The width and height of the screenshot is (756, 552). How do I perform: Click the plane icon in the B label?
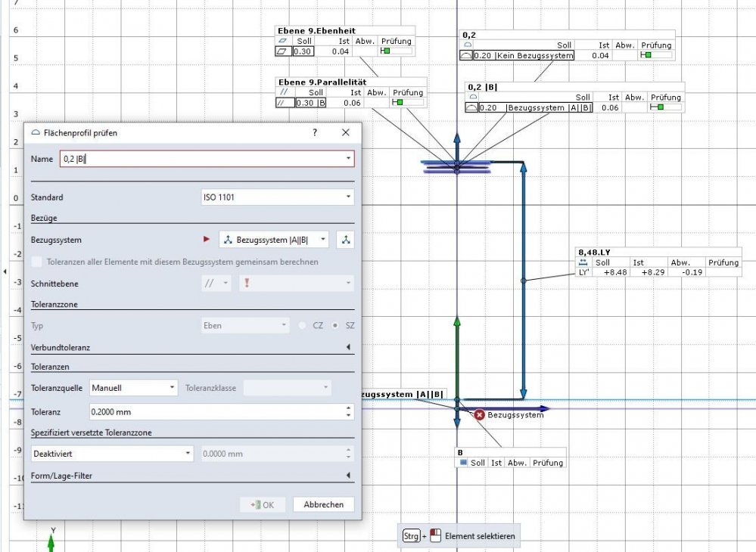pyautogui.click(x=464, y=462)
